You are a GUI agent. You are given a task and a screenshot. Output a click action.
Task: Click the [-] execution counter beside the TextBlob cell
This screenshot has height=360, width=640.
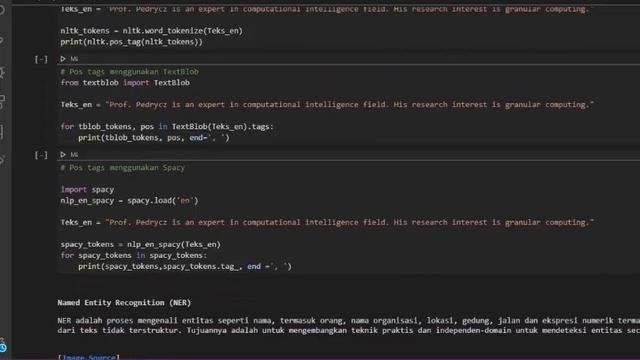41,60
